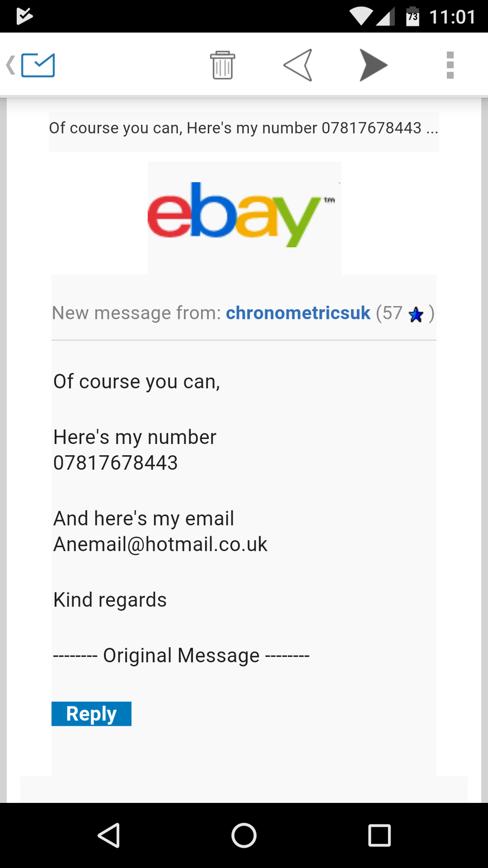Viewport: 488px width, 868px height.
Task: Go to previous message with left arrow
Action: (x=298, y=66)
